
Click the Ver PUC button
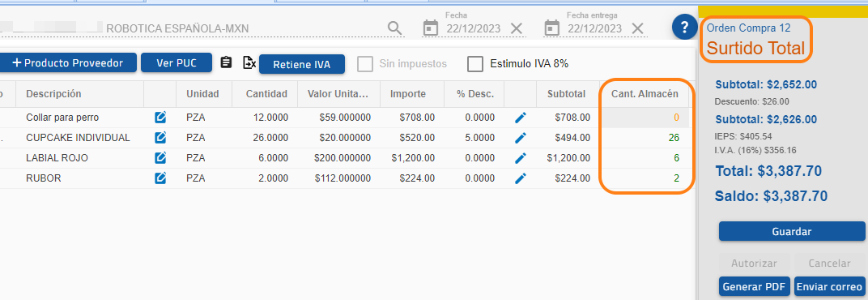[x=177, y=62]
